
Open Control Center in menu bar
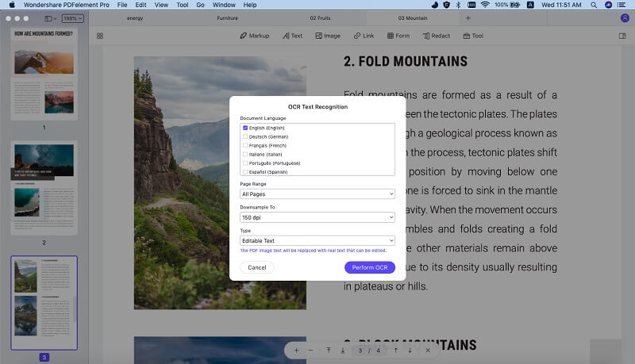click(x=622, y=5)
